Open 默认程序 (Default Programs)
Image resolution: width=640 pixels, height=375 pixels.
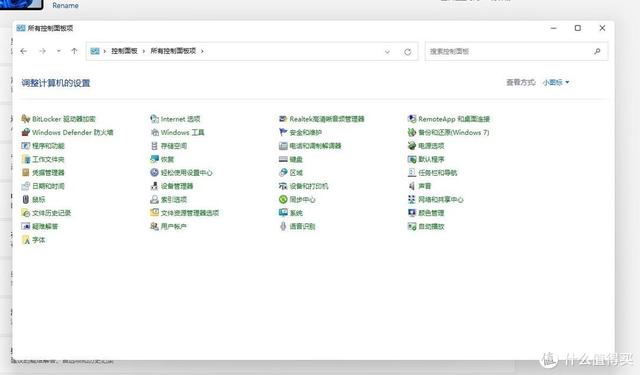pos(426,159)
